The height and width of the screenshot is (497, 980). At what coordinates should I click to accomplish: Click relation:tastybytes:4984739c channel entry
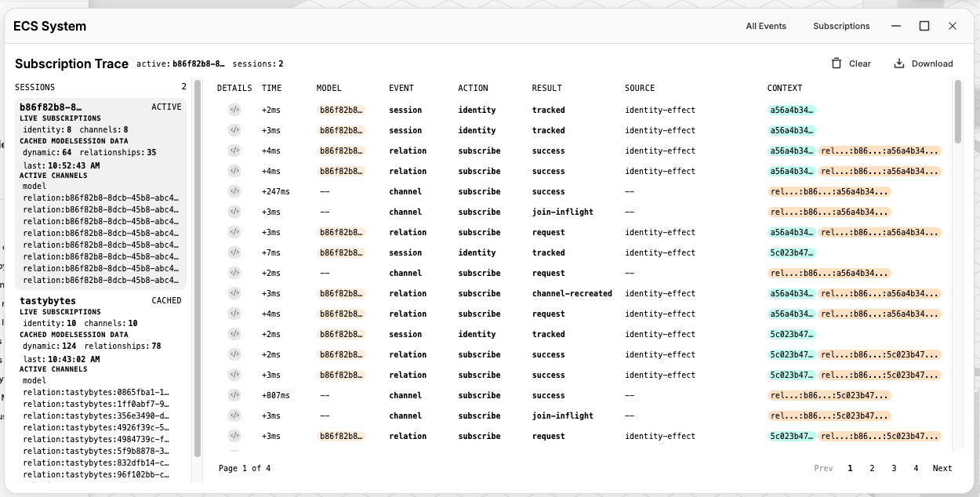point(96,439)
